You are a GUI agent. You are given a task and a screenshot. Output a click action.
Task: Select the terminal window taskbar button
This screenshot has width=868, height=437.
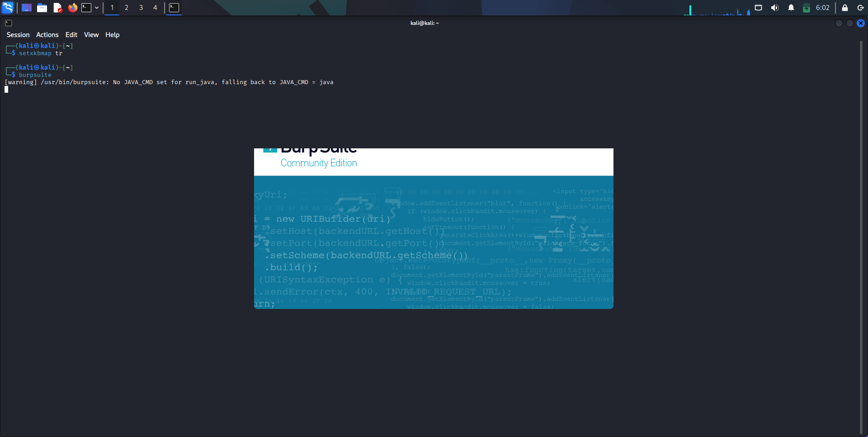coord(174,8)
